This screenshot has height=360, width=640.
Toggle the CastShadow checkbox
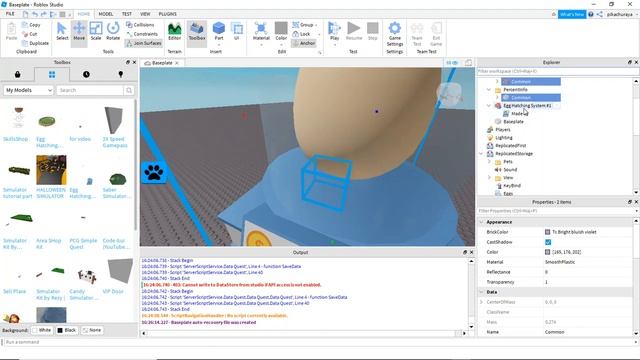(548, 242)
